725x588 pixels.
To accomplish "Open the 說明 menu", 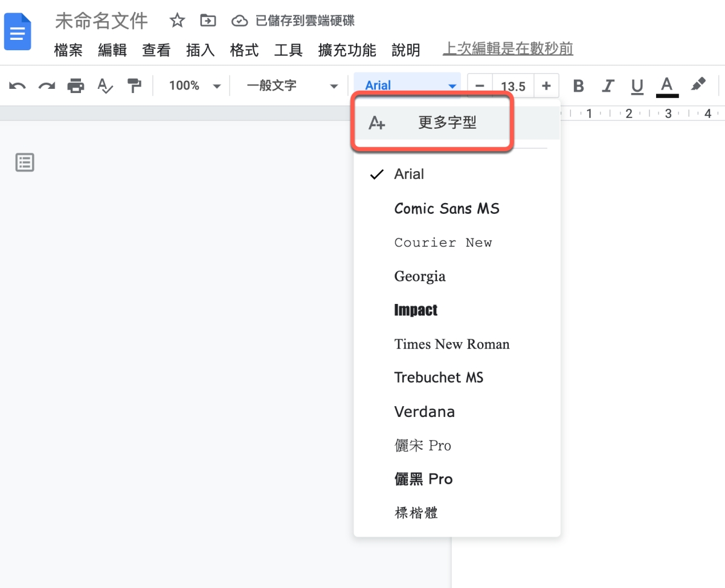I will [x=406, y=50].
